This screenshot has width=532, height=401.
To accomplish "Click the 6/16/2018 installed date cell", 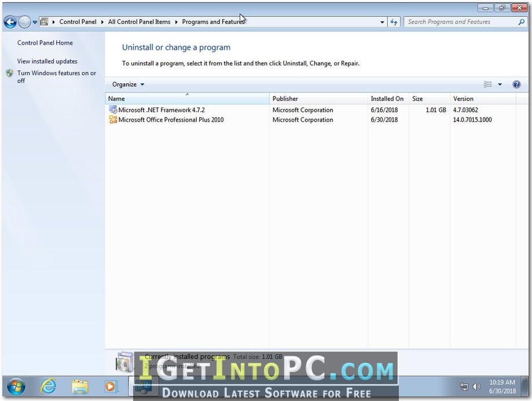I will 384,110.
